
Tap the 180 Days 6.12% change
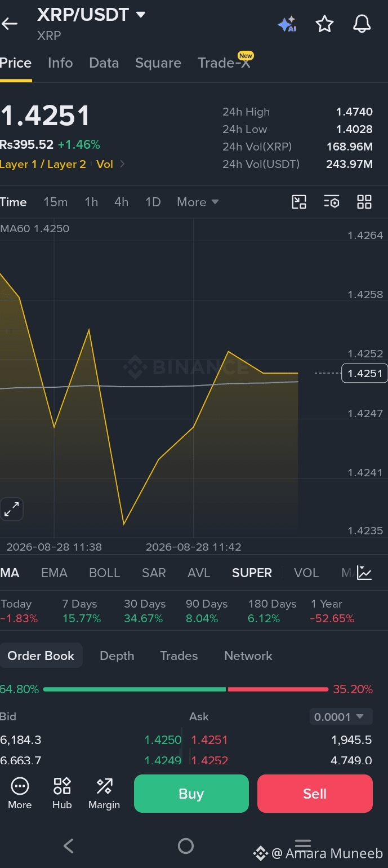click(x=272, y=611)
